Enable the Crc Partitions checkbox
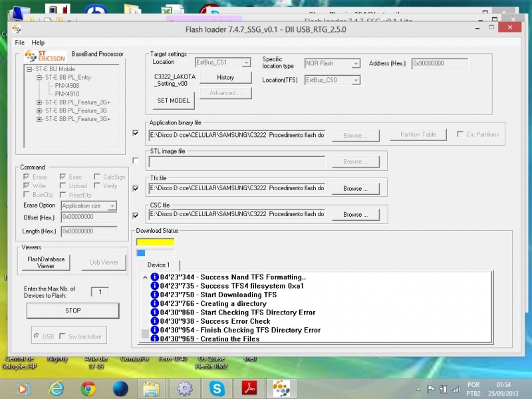The image size is (532, 399). point(460,134)
